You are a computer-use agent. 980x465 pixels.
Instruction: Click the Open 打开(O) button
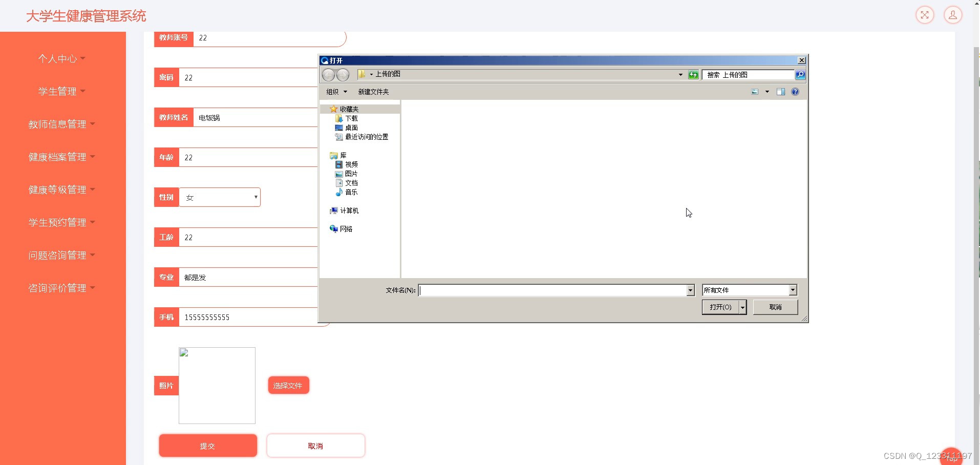tap(720, 307)
